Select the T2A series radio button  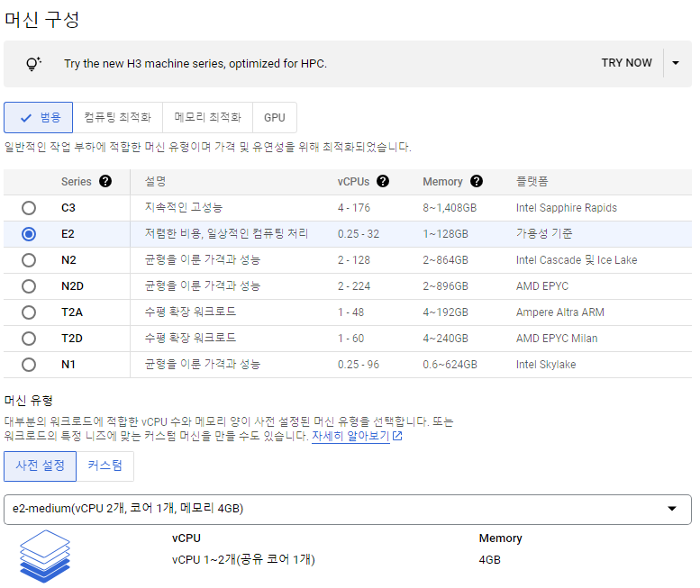click(x=29, y=312)
